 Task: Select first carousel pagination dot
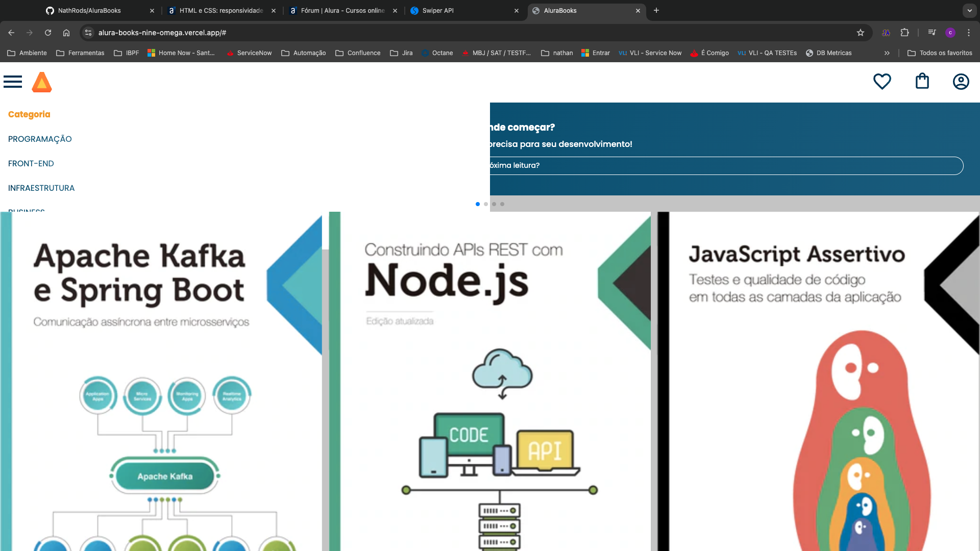[x=478, y=204]
